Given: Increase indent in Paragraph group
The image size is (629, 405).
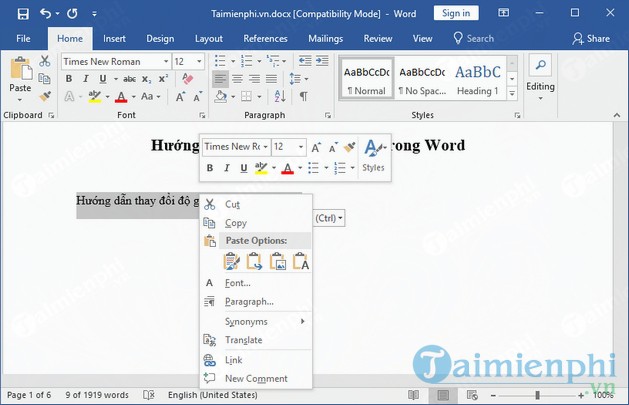Looking at the screenshot, I should click(322, 61).
